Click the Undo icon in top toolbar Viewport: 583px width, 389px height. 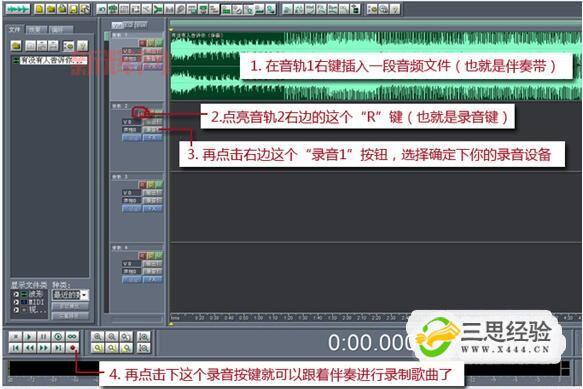[x=101, y=9]
